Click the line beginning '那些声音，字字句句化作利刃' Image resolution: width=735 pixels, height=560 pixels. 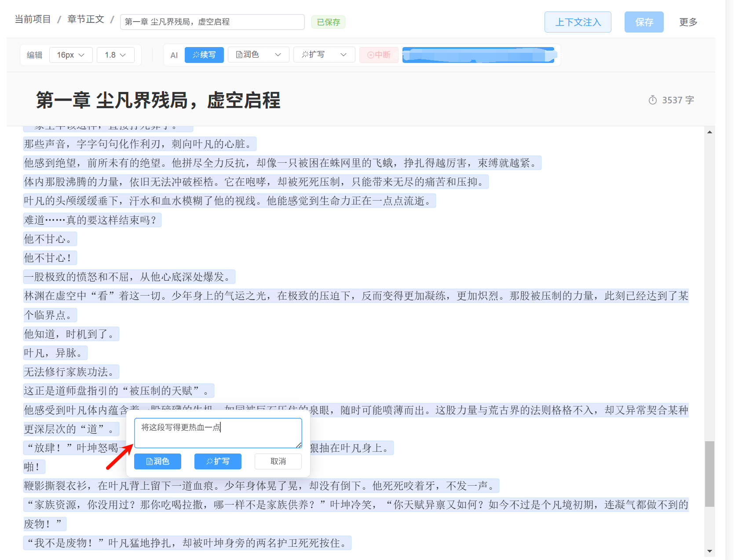tap(140, 144)
